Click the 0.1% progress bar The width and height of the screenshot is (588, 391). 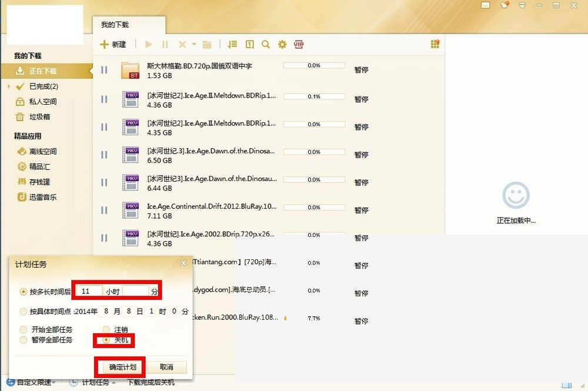[x=314, y=96]
